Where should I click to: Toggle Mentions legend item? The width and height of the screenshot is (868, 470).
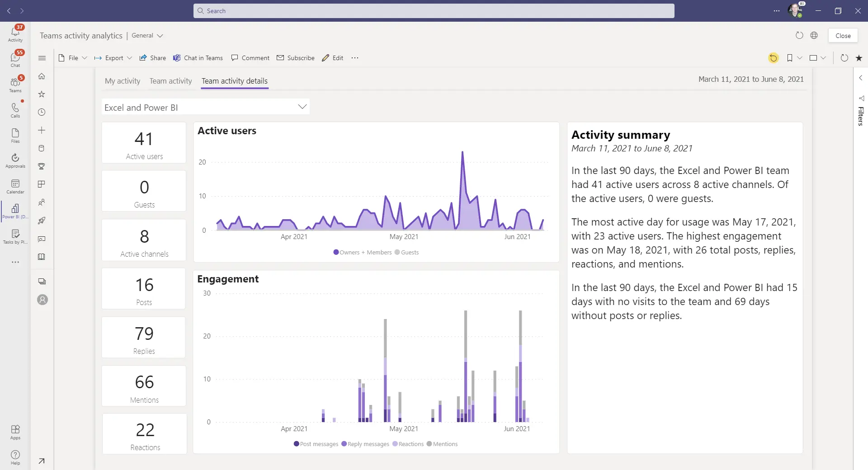[442, 444]
